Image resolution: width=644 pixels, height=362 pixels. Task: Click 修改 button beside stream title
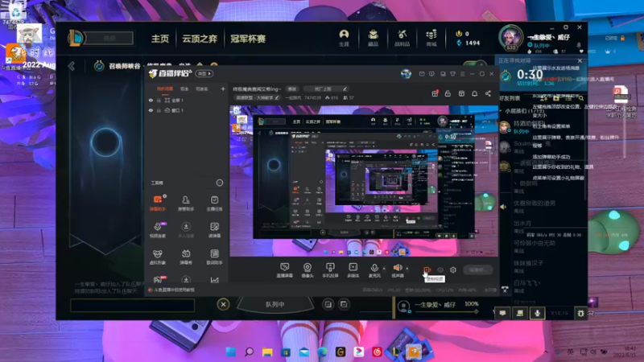point(292,88)
